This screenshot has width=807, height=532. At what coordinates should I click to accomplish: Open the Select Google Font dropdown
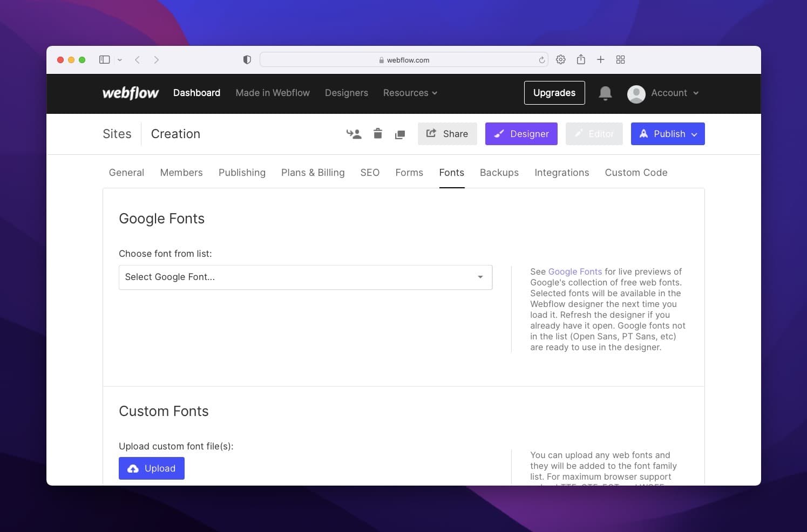306,277
